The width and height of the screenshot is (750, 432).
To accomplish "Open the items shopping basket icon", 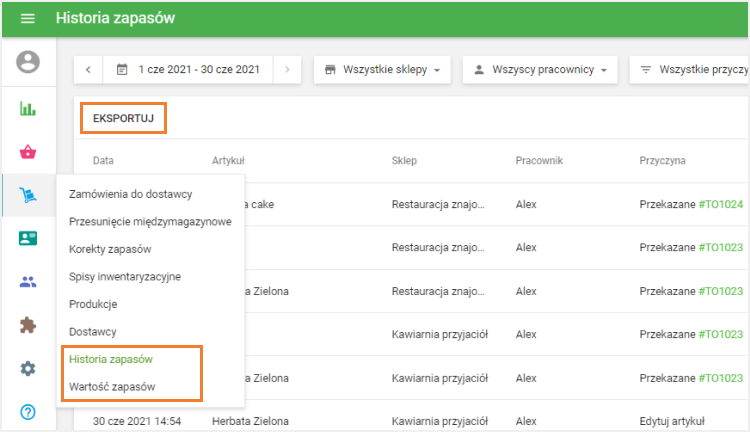I will click(x=28, y=152).
